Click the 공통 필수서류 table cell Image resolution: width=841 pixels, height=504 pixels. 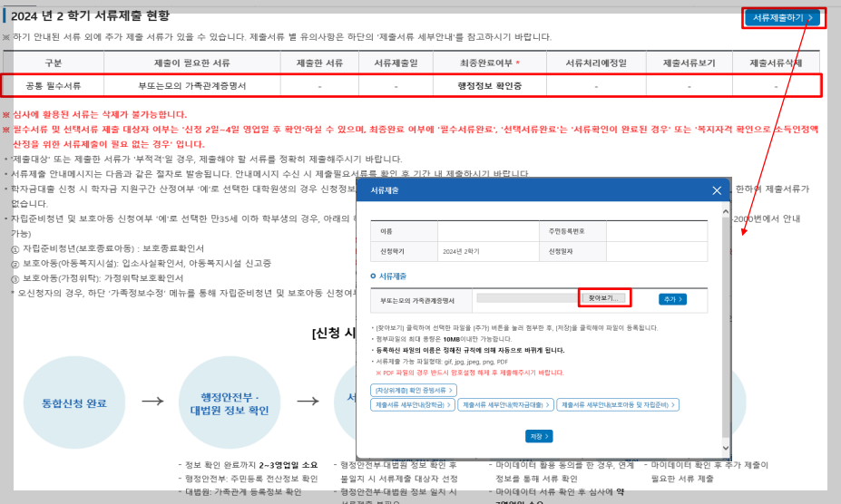(54, 86)
